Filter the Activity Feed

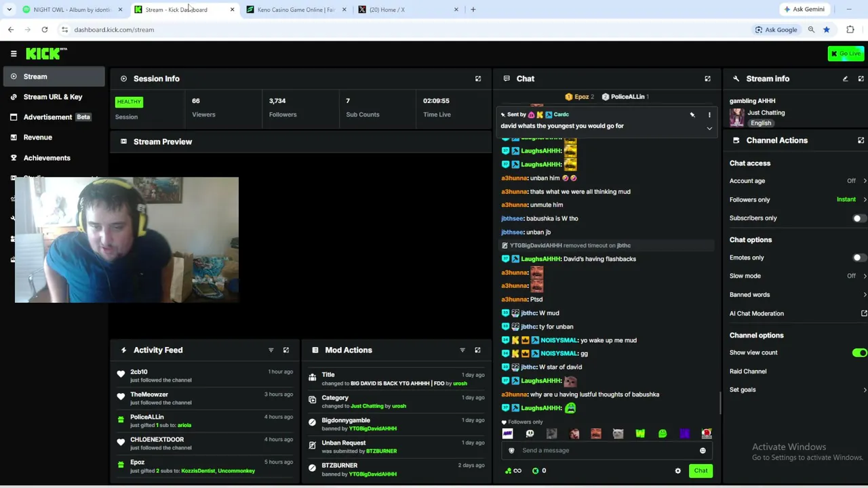(x=271, y=350)
